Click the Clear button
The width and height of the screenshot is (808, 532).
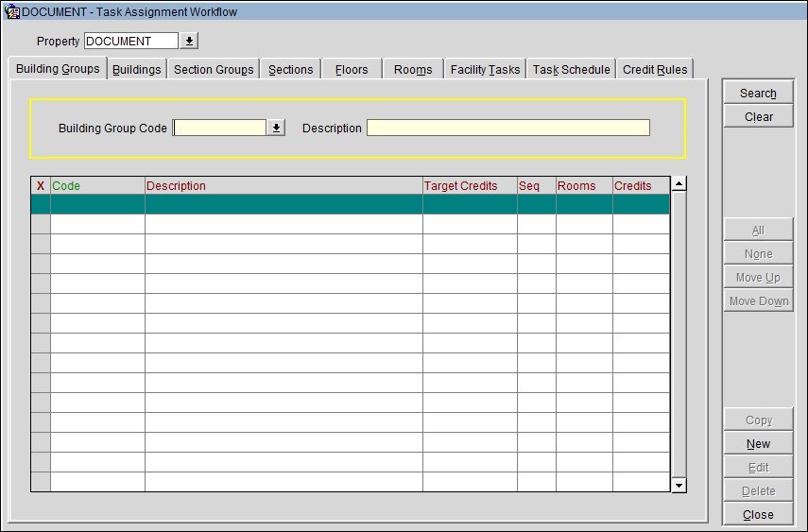pyautogui.click(x=758, y=117)
